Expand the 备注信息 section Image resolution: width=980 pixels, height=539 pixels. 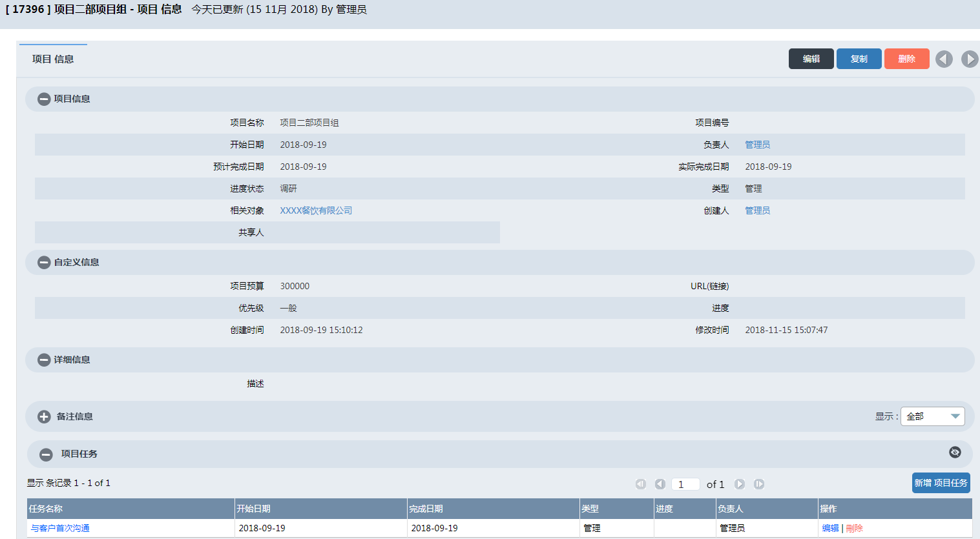[44, 417]
